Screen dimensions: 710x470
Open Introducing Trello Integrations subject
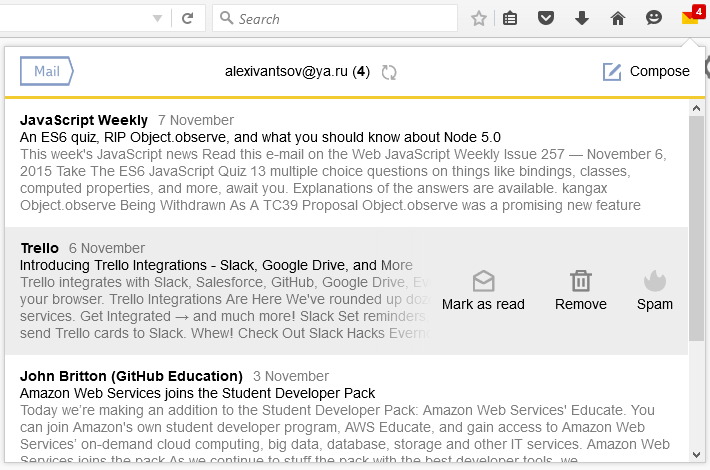pos(216,265)
